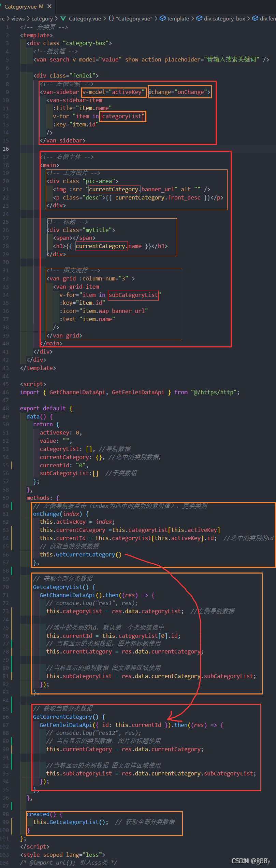Click the curly braces symbol icon in breadcrumbs
276x868 pixels.
click(111, 18)
